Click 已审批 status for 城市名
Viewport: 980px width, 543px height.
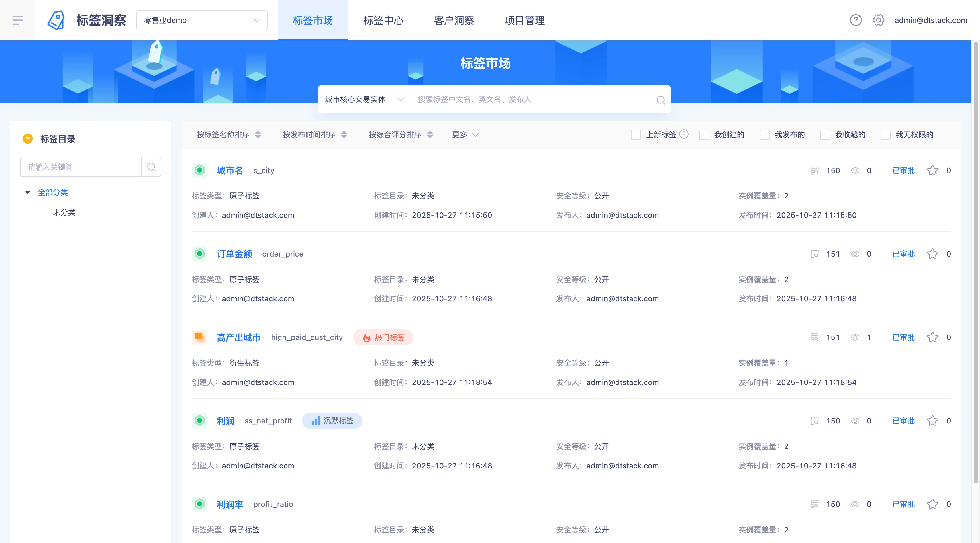click(903, 171)
